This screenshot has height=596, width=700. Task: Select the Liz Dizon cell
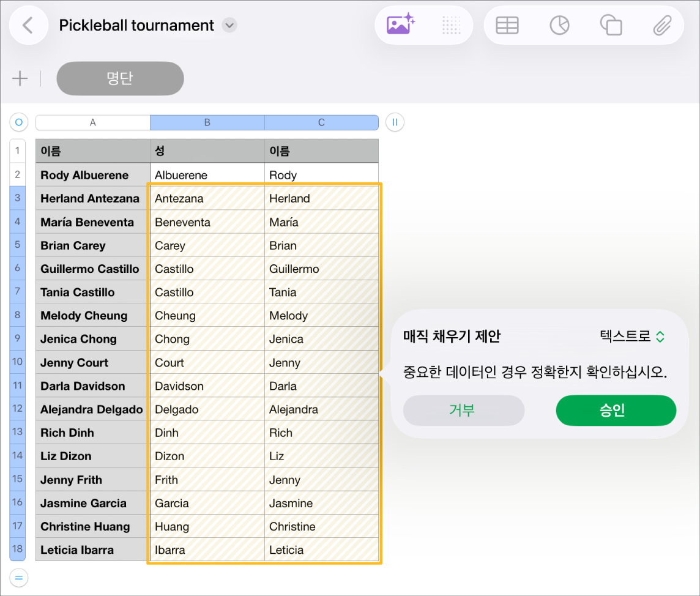pyautogui.click(x=93, y=456)
